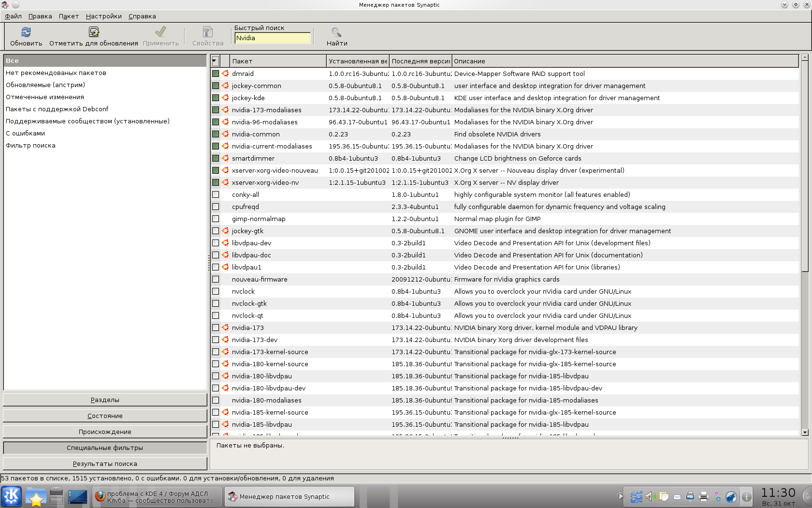Mark the checkbox for gimp-normalmap
This screenshot has width=812, height=508.
click(x=216, y=219)
